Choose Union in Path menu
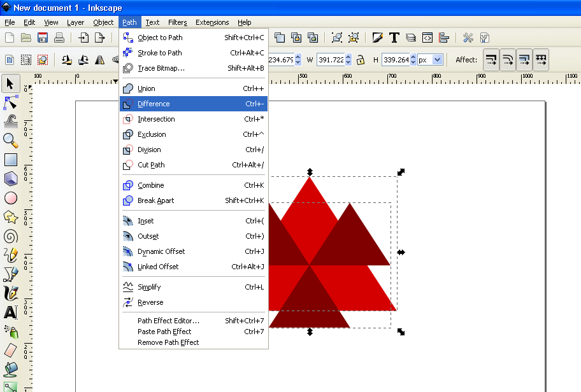581x392 pixels. point(194,88)
